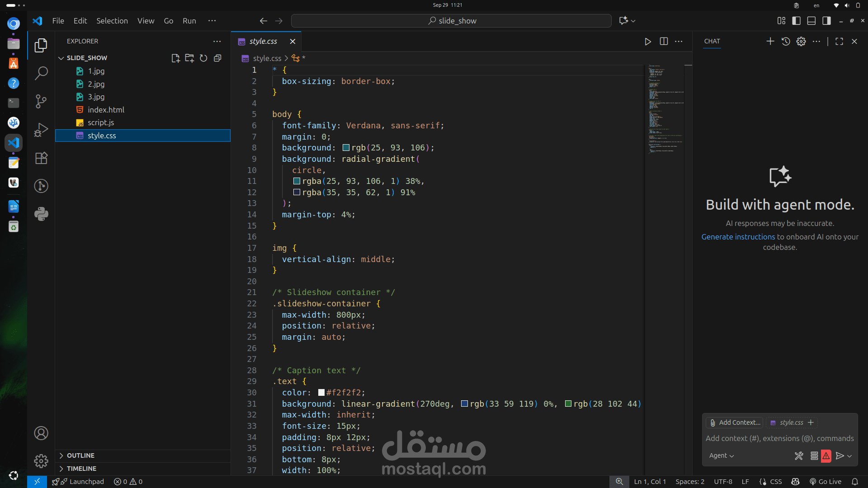This screenshot has height=488, width=868.
Task: Click the Python icon in activity bar
Action: pyautogui.click(x=41, y=214)
